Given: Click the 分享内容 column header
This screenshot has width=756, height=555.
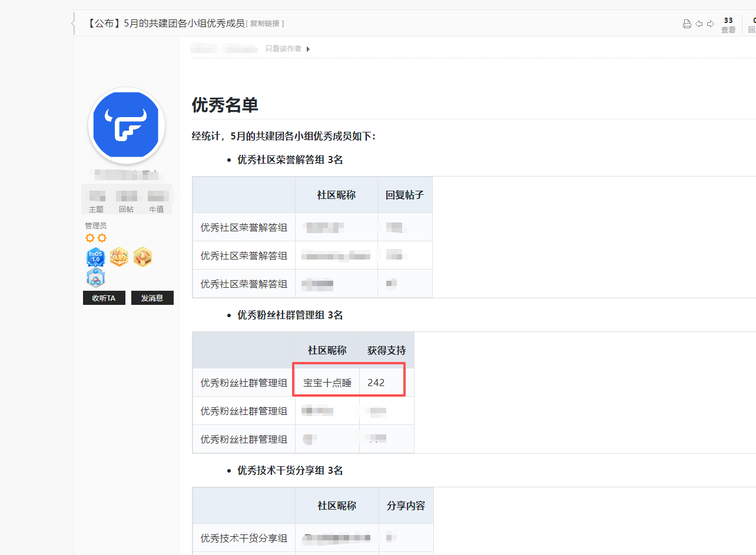Looking at the screenshot, I should (406, 506).
